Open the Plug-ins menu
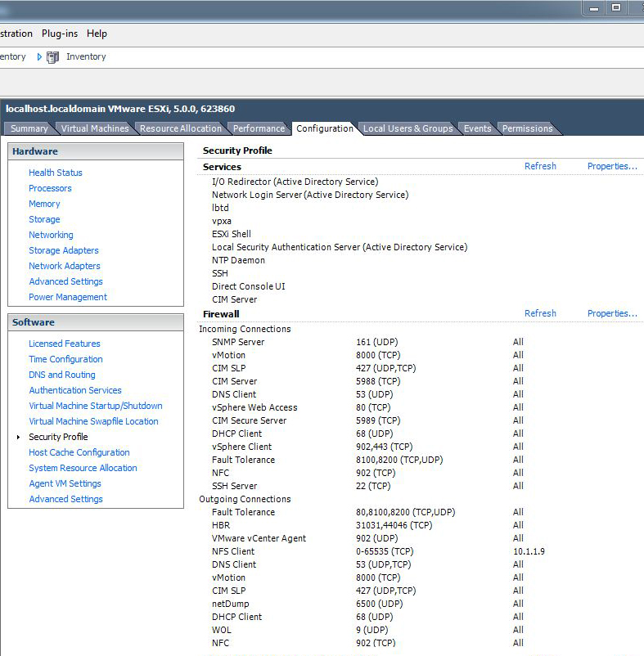Viewport: 644px width, 656px height. tap(60, 34)
